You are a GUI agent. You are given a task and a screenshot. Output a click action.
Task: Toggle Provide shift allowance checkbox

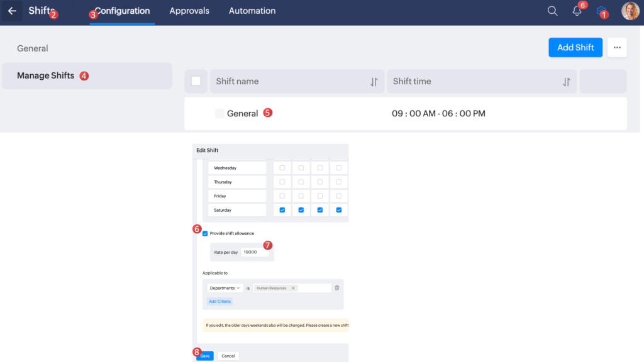pos(205,233)
